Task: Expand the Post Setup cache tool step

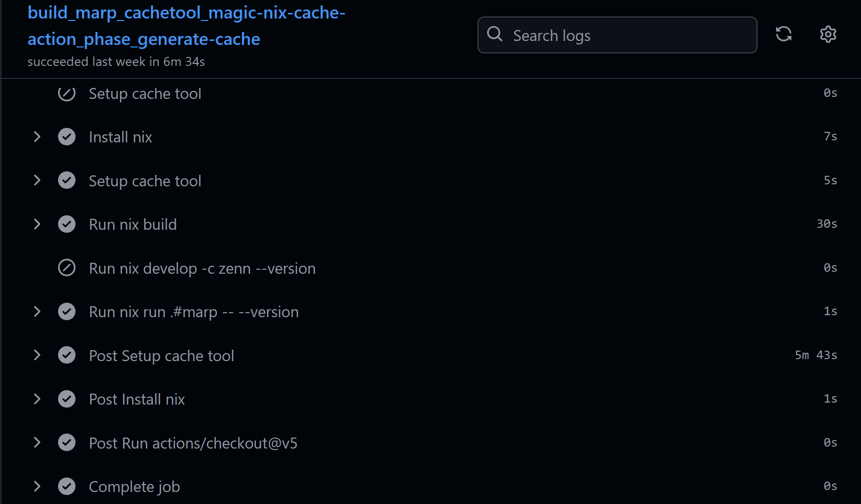Action: pos(36,355)
